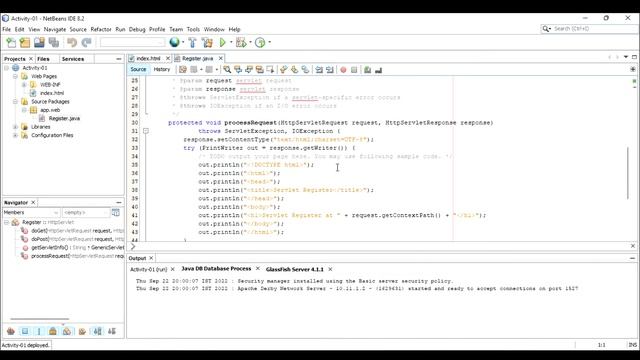Click the Clean and Build Project icon
This screenshot has width=640, height=360.
[207, 42]
